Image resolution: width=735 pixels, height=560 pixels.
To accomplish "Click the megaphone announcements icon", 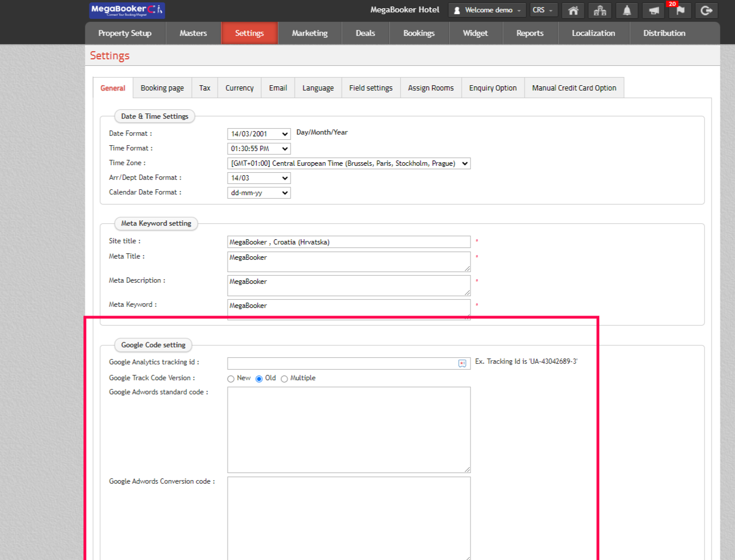I will [653, 11].
